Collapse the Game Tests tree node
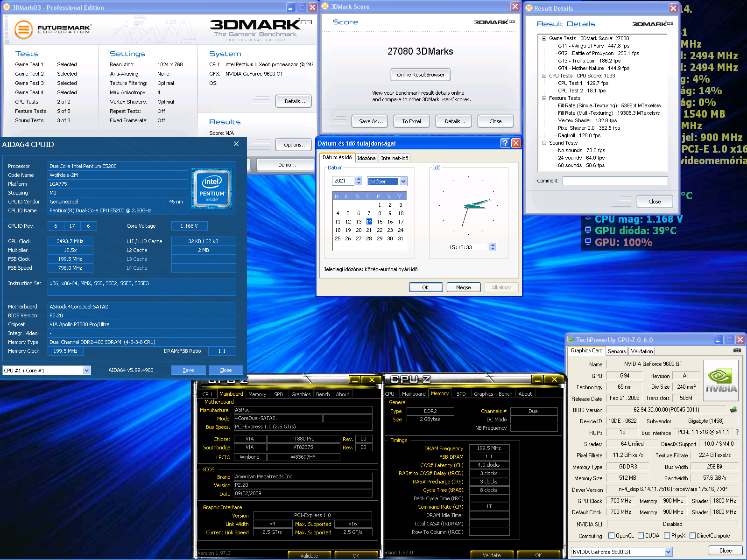Image resolution: width=747 pixels, height=560 pixels. (x=544, y=38)
